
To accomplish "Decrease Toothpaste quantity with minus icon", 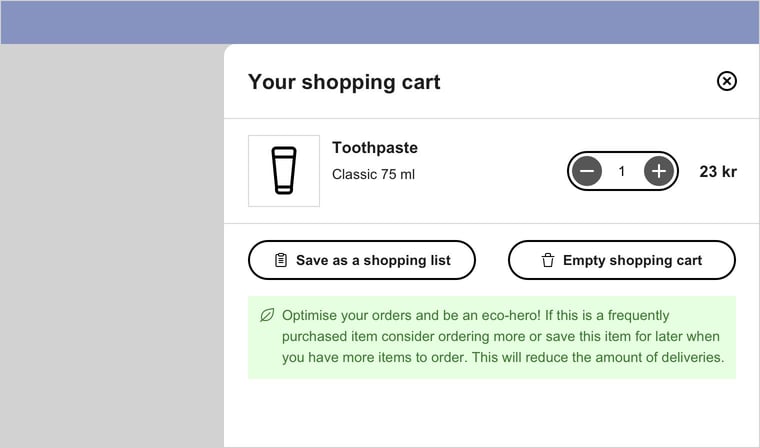I will pyautogui.click(x=587, y=171).
